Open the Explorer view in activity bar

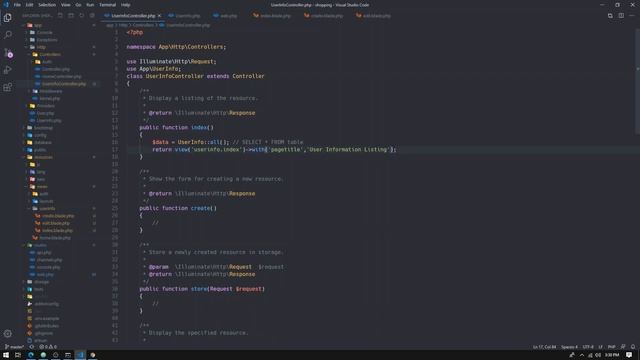coord(7,18)
